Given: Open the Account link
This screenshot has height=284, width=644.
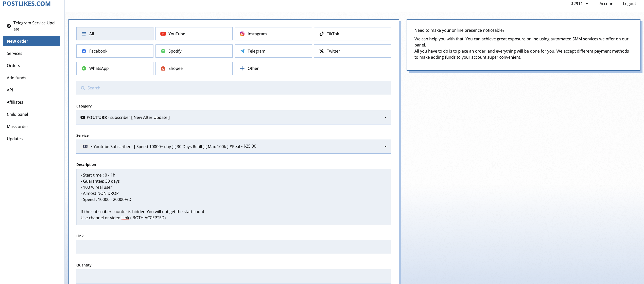Looking at the screenshot, I should [607, 4].
